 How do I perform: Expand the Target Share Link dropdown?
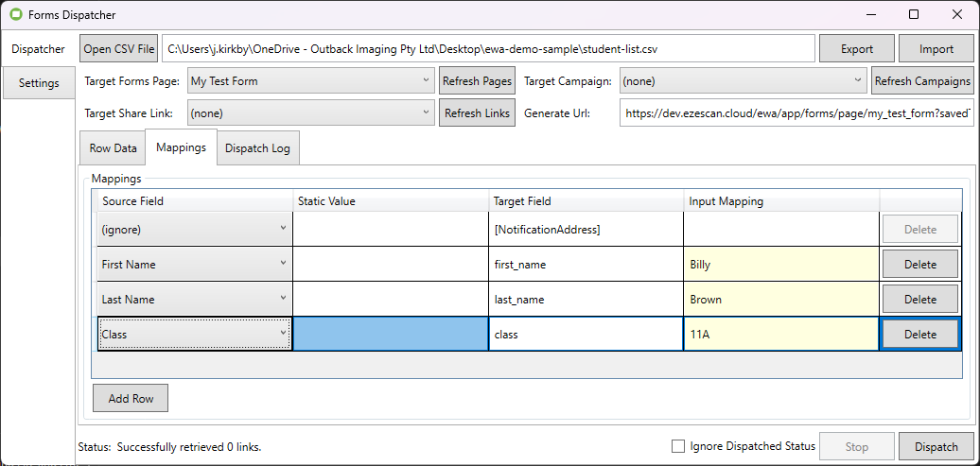click(310, 113)
